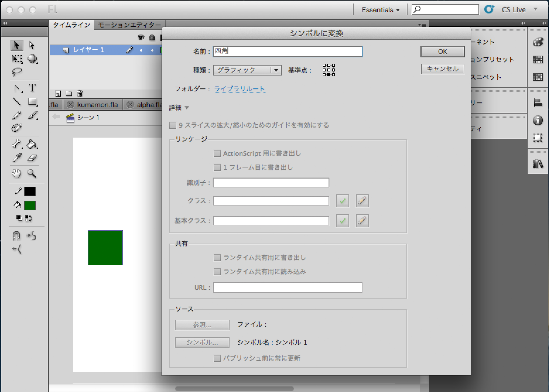Select the Rectangle tool
This screenshot has height=392, width=549.
click(32, 102)
